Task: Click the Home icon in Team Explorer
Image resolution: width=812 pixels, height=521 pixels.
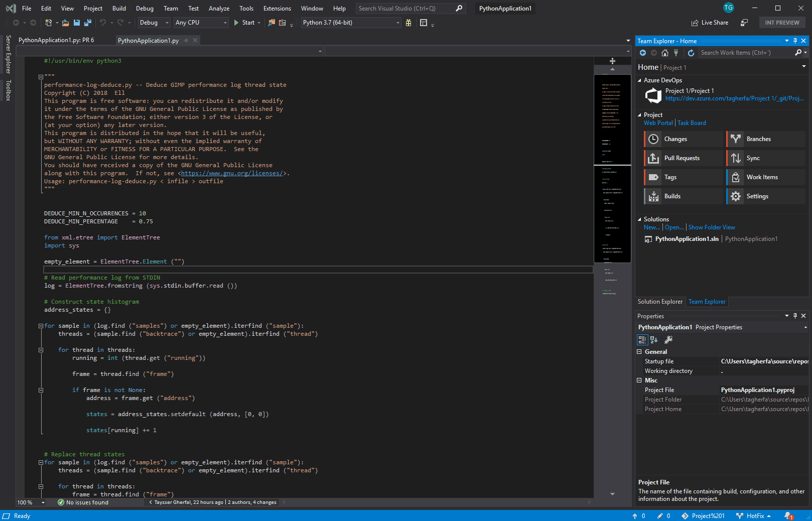Action: tap(664, 52)
